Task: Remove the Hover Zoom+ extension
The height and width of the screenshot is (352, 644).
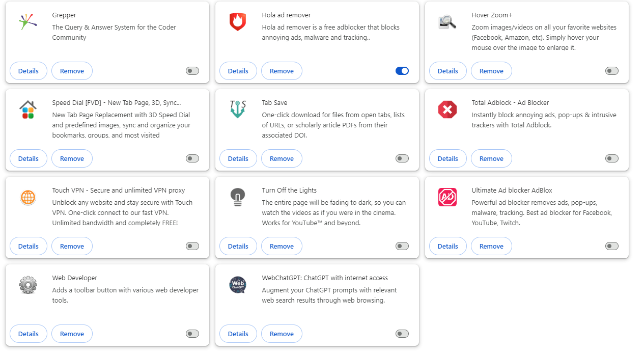Action: pos(491,71)
